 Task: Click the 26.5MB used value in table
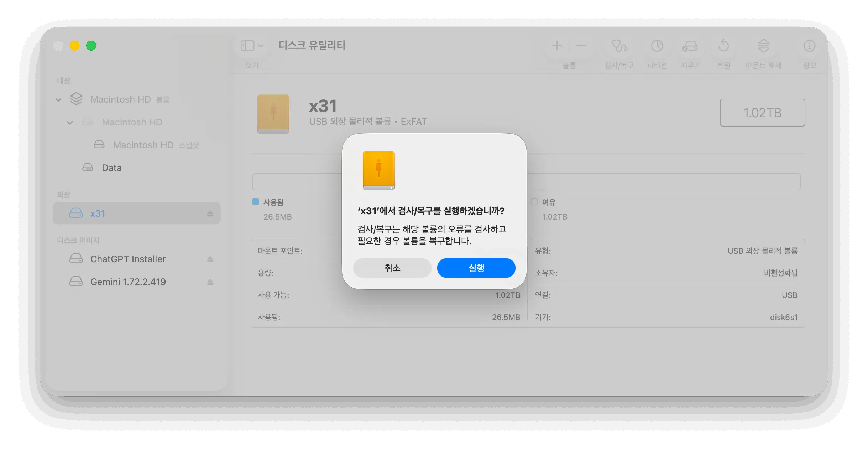(506, 317)
